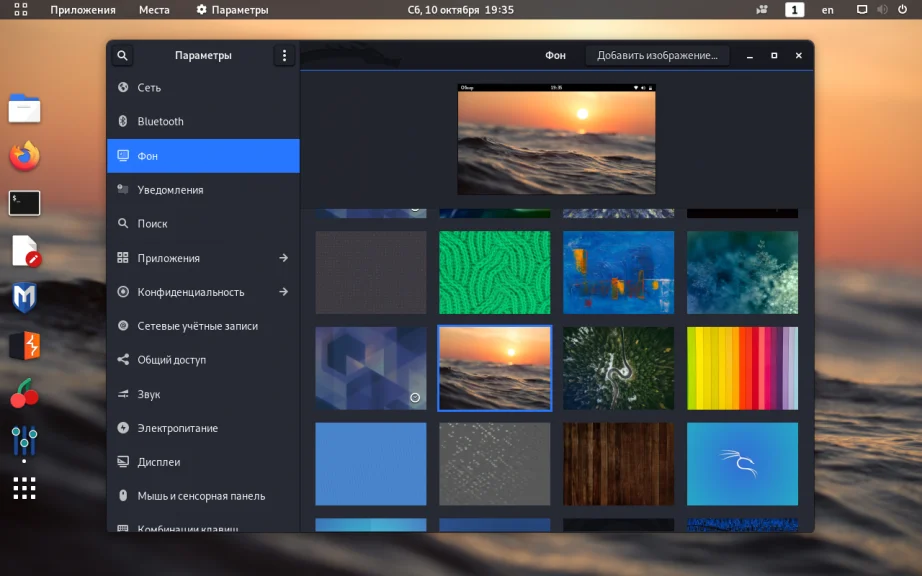Open the Files manager in the dock
This screenshot has width=922, height=576.
(25, 108)
